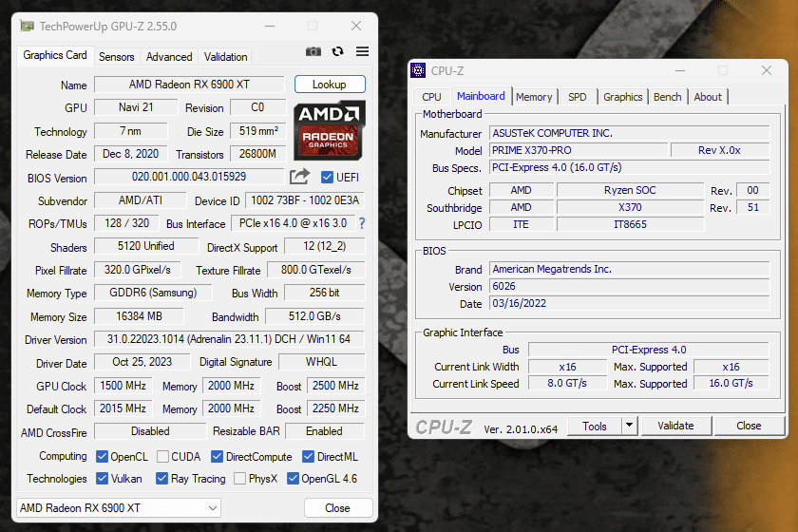Image resolution: width=798 pixels, height=532 pixels.
Task: Click the CPU-Z Validate button
Action: coord(675,426)
